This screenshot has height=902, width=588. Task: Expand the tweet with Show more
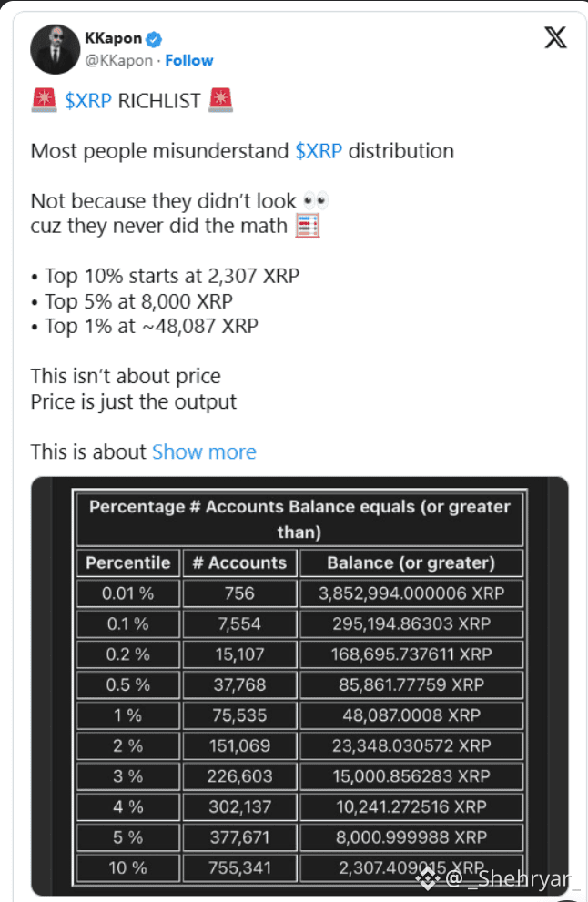point(204,452)
